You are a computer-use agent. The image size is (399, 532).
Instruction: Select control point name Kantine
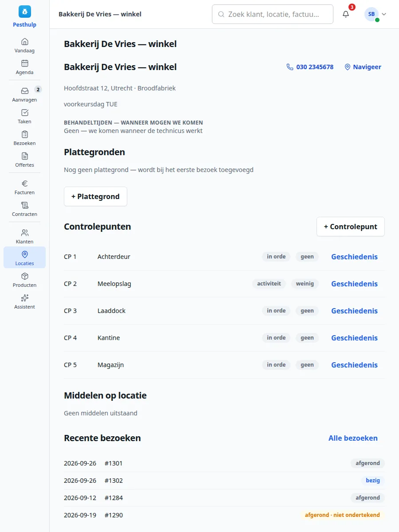click(x=109, y=338)
